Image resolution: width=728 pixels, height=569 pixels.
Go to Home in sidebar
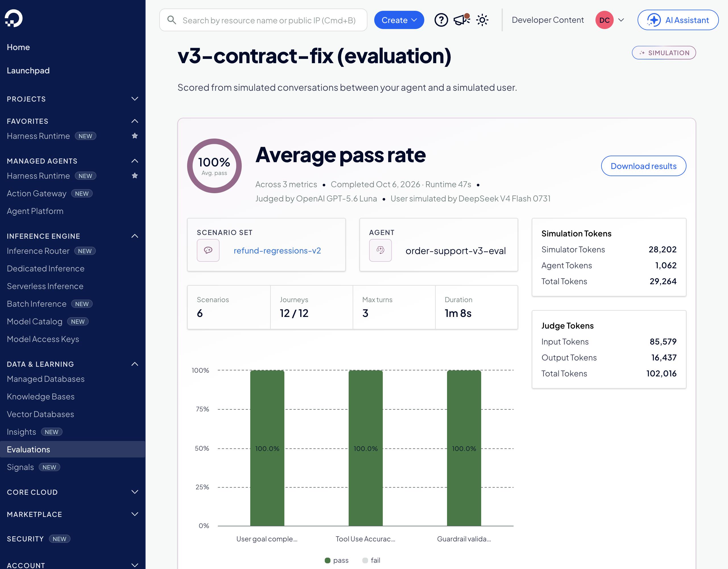click(18, 47)
